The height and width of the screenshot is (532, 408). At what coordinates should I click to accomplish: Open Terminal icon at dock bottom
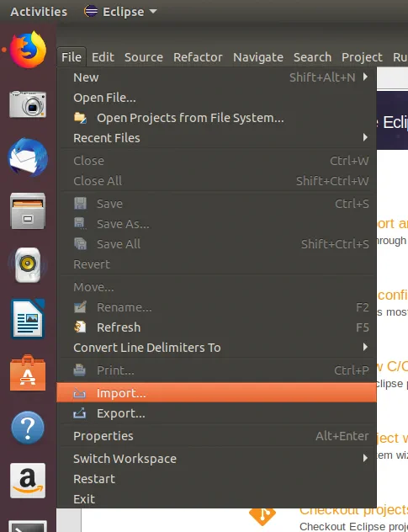tap(28, 526)
